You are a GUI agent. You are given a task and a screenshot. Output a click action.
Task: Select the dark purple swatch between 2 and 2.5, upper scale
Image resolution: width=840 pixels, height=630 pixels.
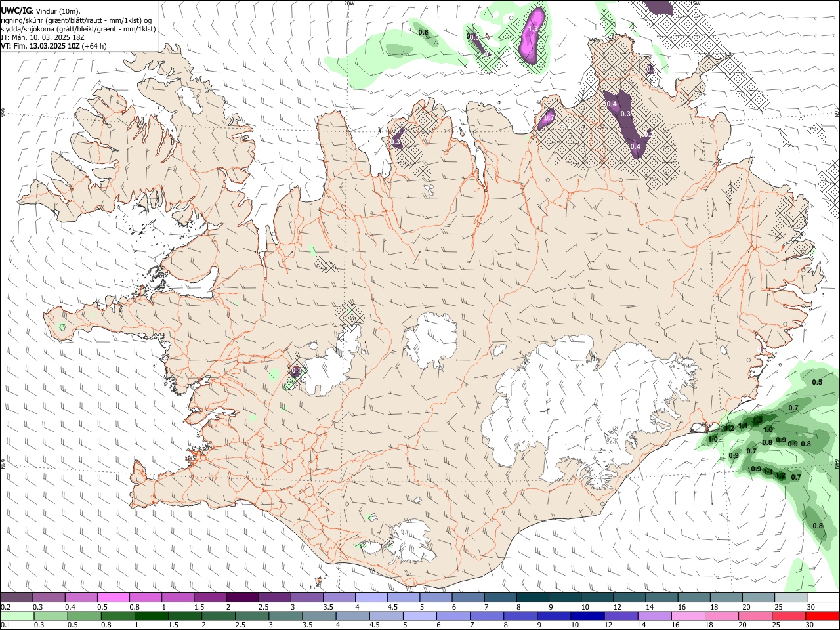coord(242,597)
